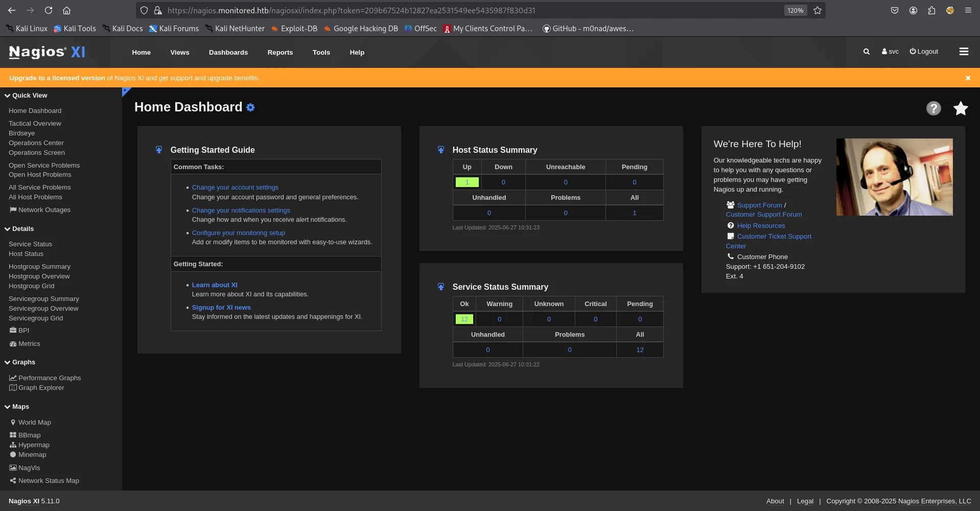The width and height of the screenshot is (980, 511).
Task: Open Change your account settings link
Action: pyautogui.click(x=235, y=188)
